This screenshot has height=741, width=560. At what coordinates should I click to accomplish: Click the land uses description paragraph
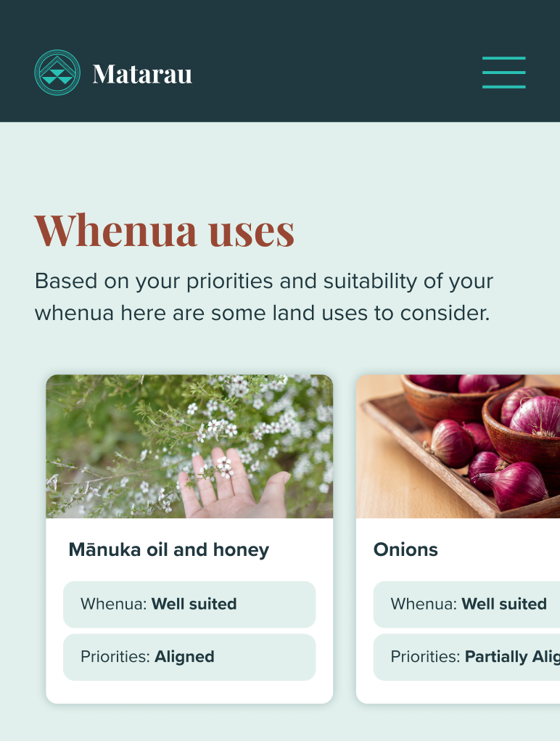(264, 297)
